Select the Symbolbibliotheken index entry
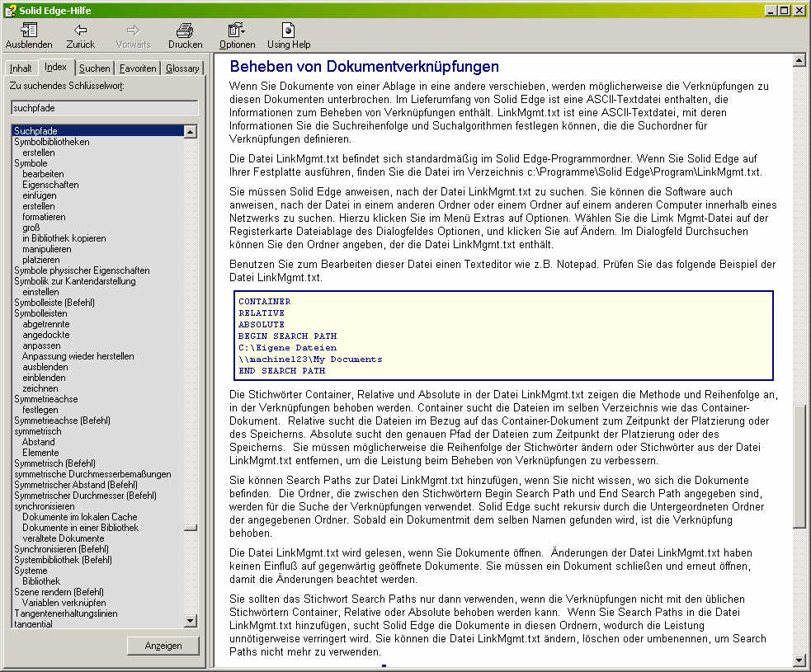This screenshot has width=811, height=672. (x=52, y=142)
